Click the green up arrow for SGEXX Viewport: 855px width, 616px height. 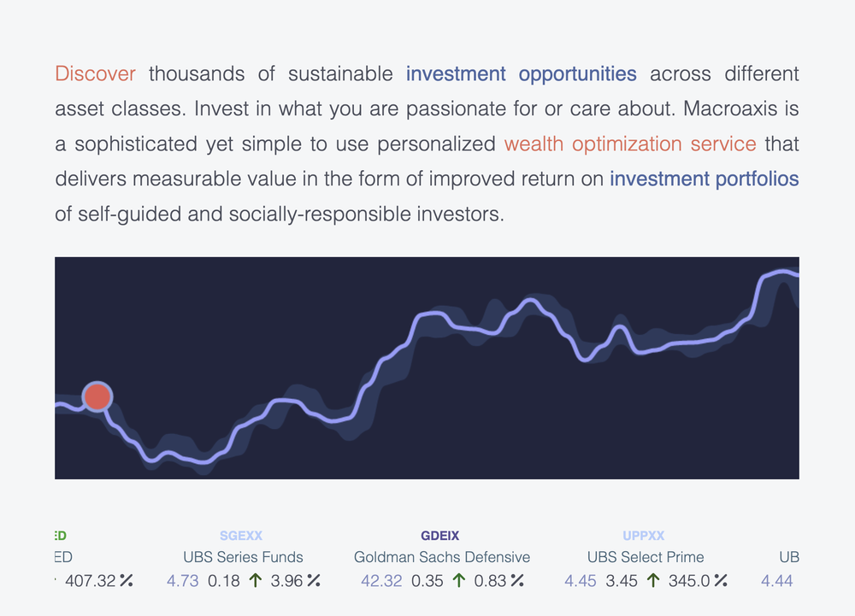tap(255, 581)
